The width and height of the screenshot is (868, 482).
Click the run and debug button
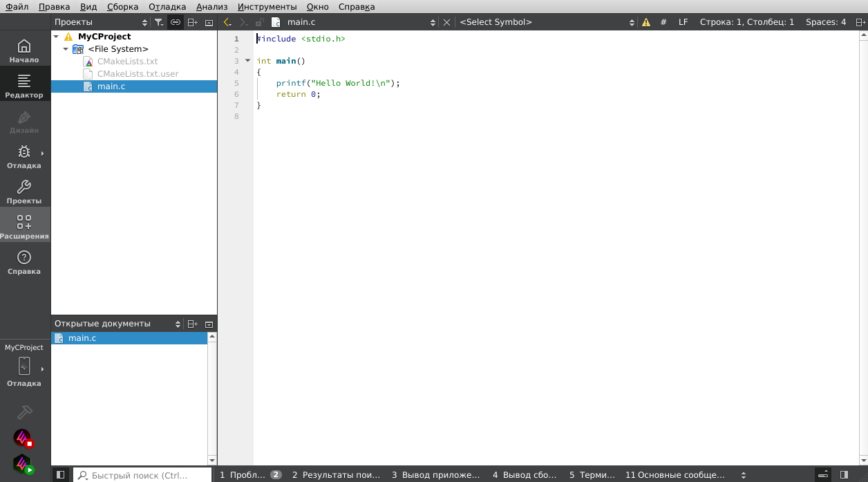24,464
